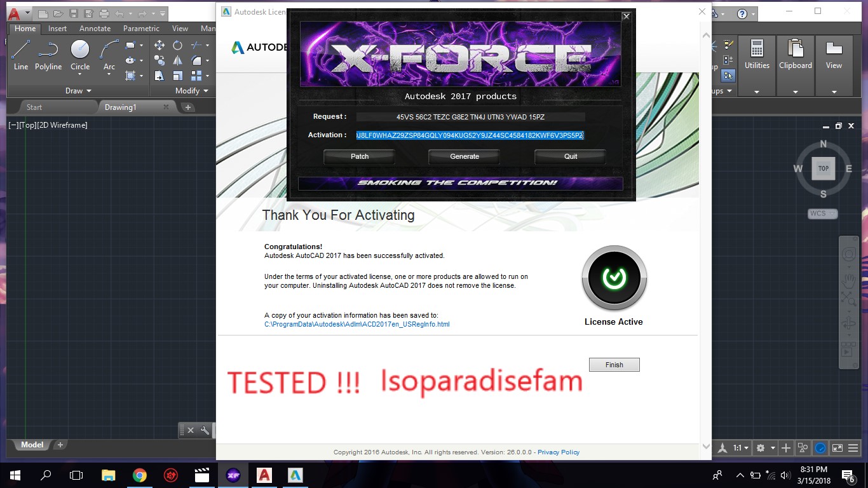Click the Save icon in quick access

[x=74, y=13]
